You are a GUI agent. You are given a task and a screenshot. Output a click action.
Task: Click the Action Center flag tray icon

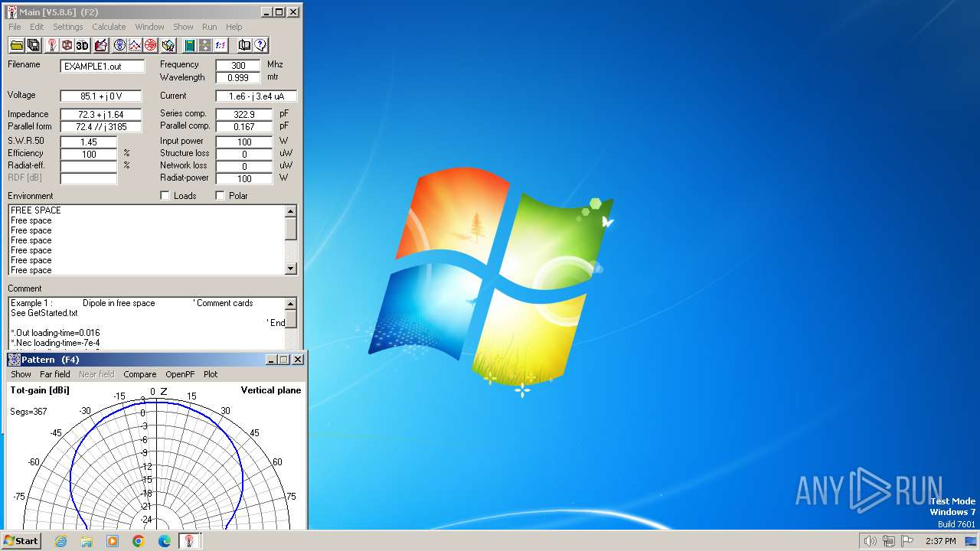pos(906,541)
